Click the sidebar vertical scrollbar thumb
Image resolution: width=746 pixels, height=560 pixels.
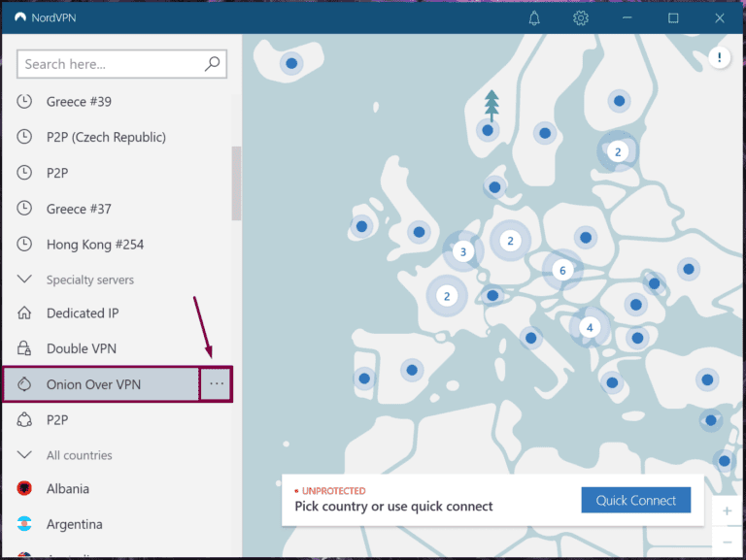[x=236, y=183]
